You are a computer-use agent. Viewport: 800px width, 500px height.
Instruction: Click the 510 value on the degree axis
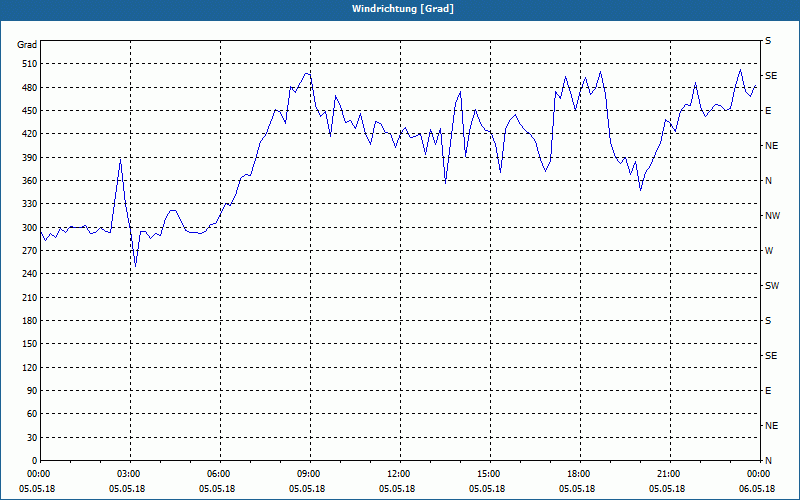(x=30, y=64)
